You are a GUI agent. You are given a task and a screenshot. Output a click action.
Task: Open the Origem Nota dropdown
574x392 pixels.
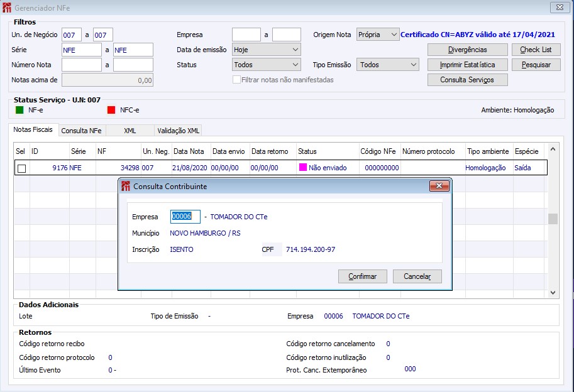(377, 35)
